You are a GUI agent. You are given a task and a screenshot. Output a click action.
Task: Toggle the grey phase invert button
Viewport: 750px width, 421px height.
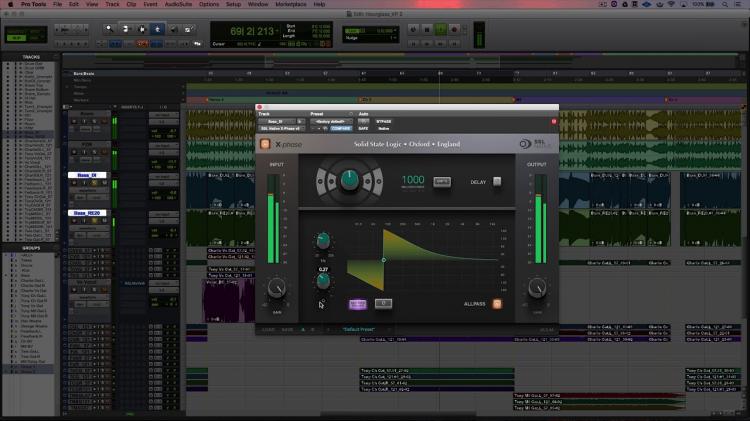(383, 303)
